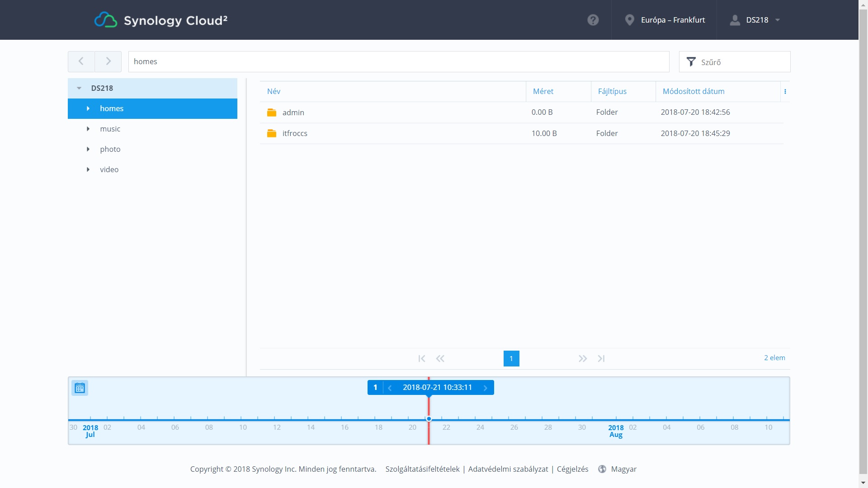868x488 pixels.
Task: Open Adatvédelmi szabályzat link
Action: (508, 469)
